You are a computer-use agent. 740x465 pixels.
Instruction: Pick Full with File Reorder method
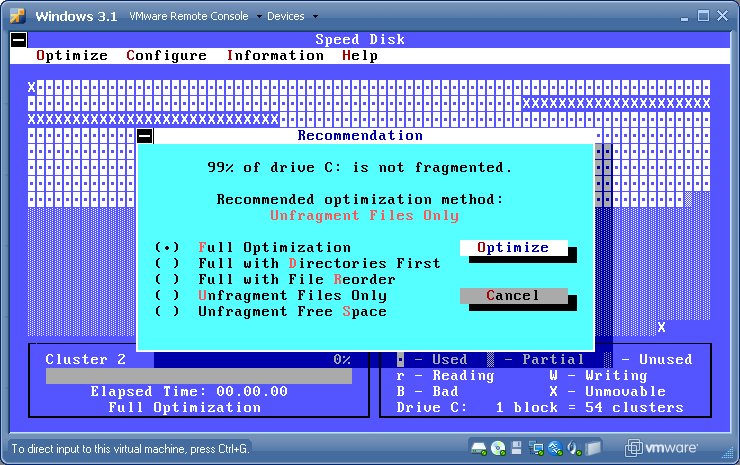point(168,279)
